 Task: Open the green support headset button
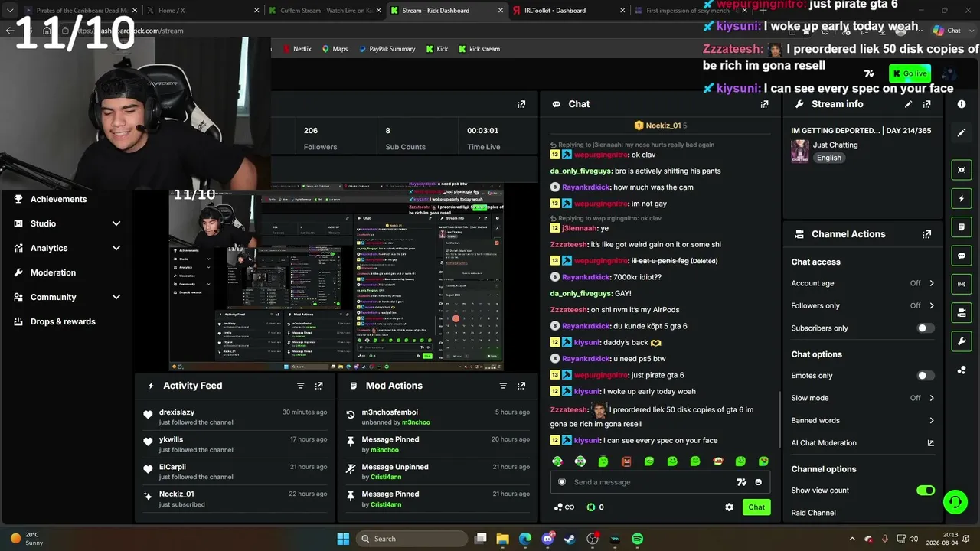955,502
